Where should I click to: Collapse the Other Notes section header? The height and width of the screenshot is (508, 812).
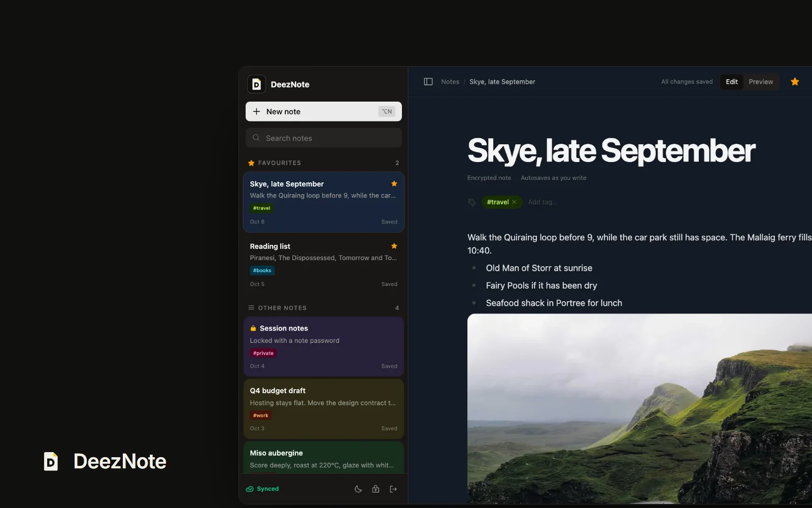tap(323, 308)
